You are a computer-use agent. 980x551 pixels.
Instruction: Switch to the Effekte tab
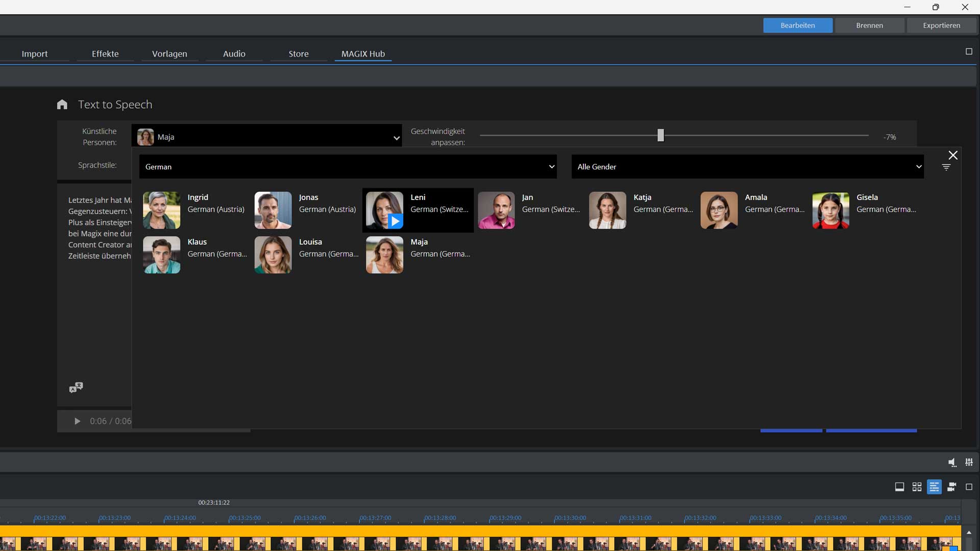click(105, 54)
